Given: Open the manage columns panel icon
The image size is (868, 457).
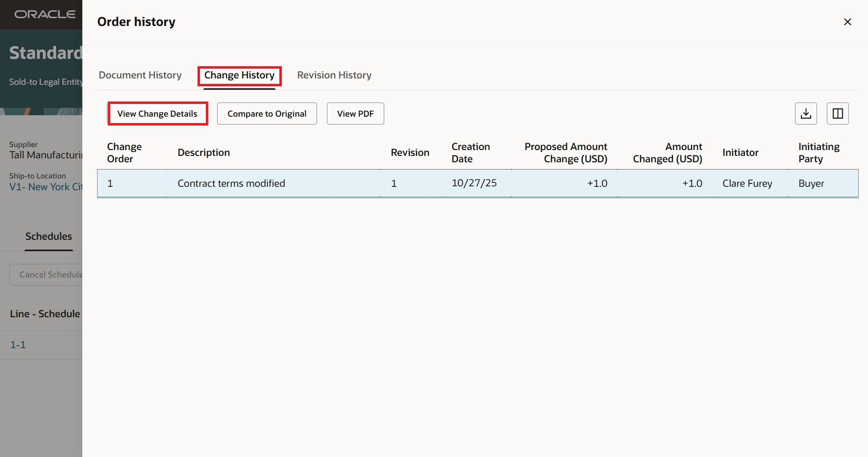Looking at the screenshot, I should coord(838,113).
